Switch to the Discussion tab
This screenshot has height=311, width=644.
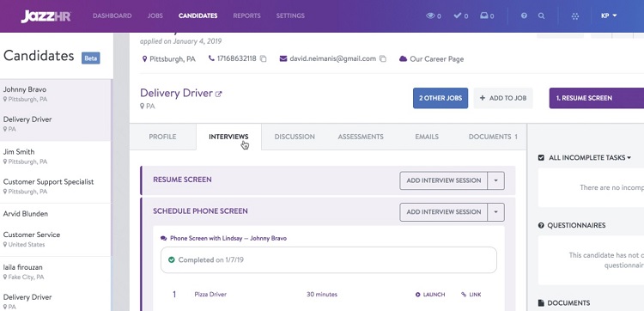(295, 137)
